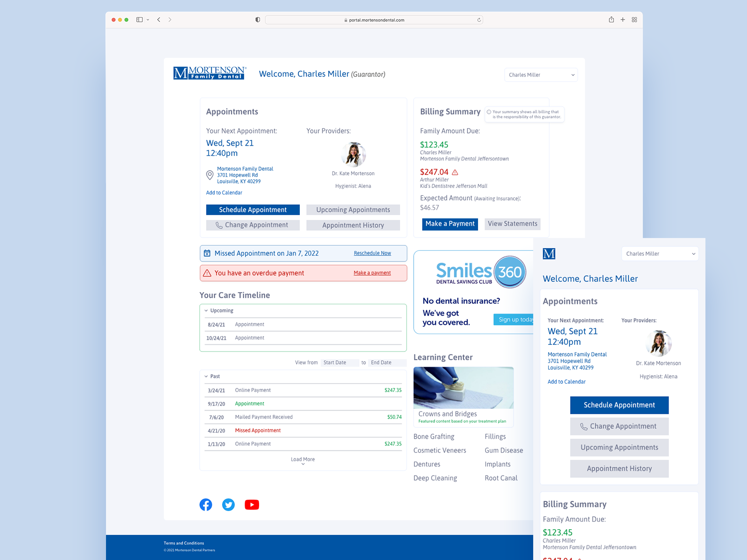Click the End Date field

coord(387,363)
